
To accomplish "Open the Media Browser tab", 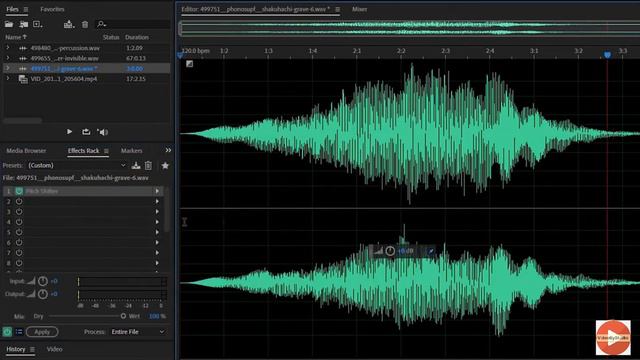I will point(26,151).
